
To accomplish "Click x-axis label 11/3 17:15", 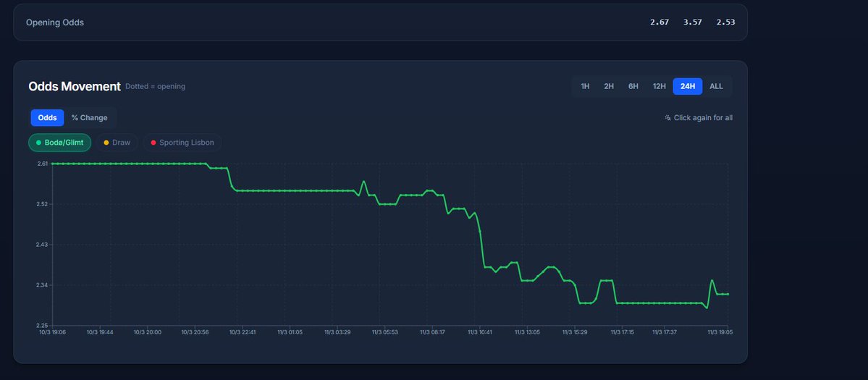I will tap(623, 332).
